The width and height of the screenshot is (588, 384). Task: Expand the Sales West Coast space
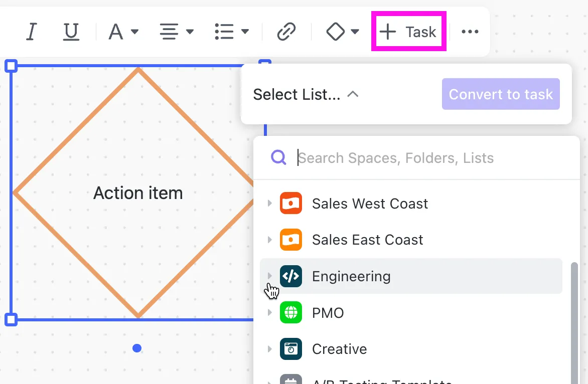(x=269, y=204)
